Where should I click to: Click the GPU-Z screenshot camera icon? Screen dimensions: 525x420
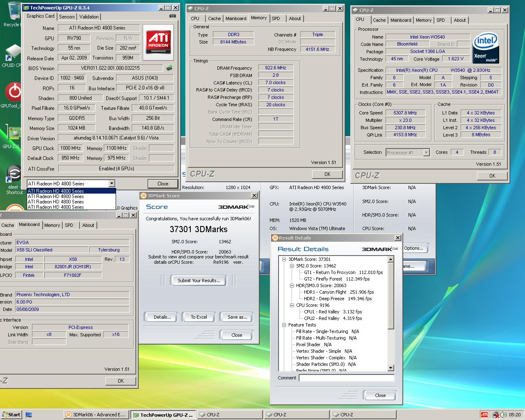pyautogui.click(x=173, y=16)
